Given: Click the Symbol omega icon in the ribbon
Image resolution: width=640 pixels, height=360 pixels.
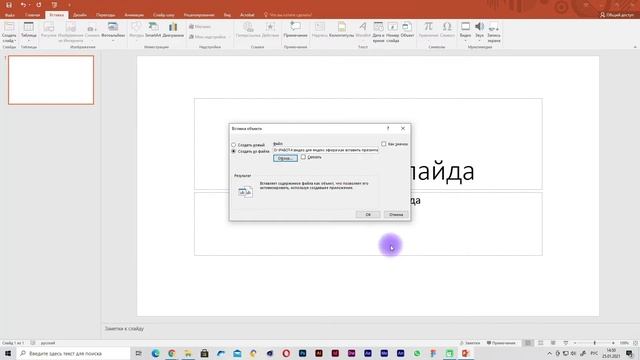Looking at the screenshot, I should click(447, 27).
